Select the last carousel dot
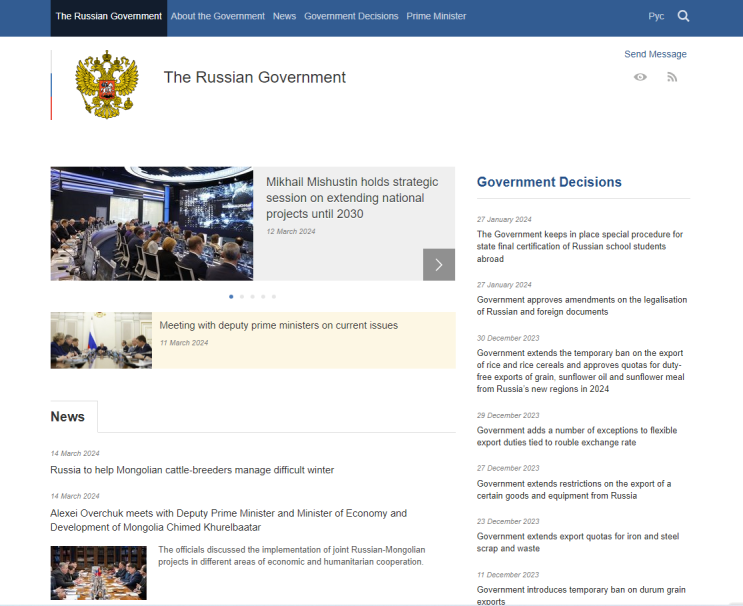This screenshot has height=606, width=743. coord(274,297)
